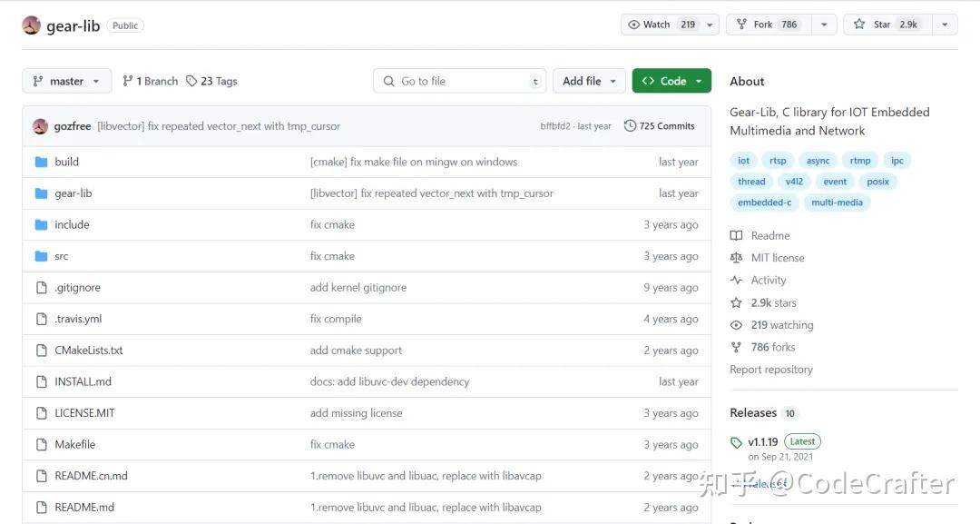Open the master branch selector dropdown
This screenshot has height=524, width=980.
point(66,80)
